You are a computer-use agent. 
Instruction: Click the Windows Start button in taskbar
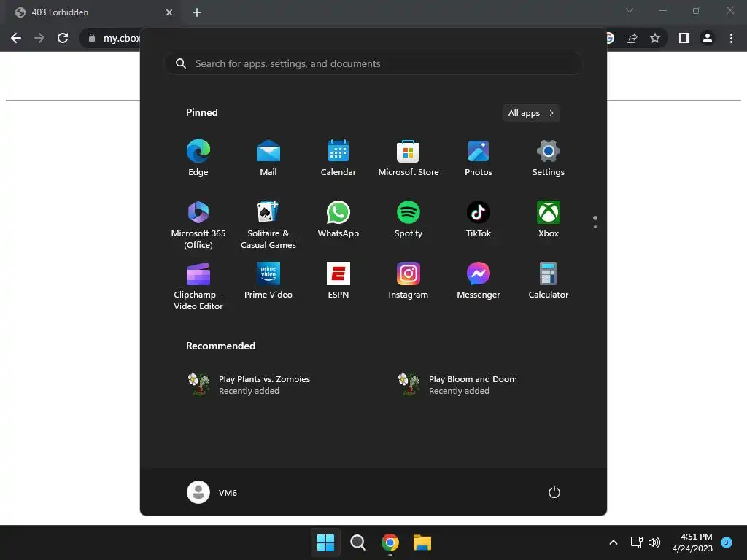pos(326,542)
